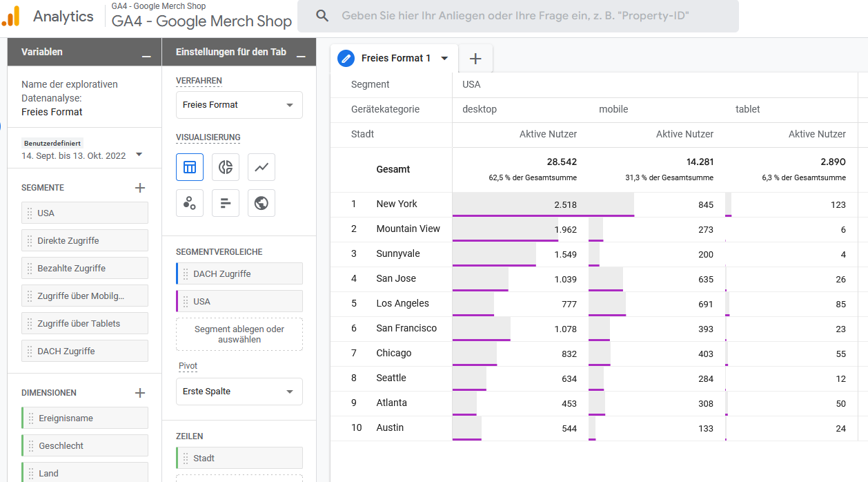The width and height of the screenshot is (868, 482).
Task: Click the Stadt chip under Zeilen
Action: click(239, 458)
